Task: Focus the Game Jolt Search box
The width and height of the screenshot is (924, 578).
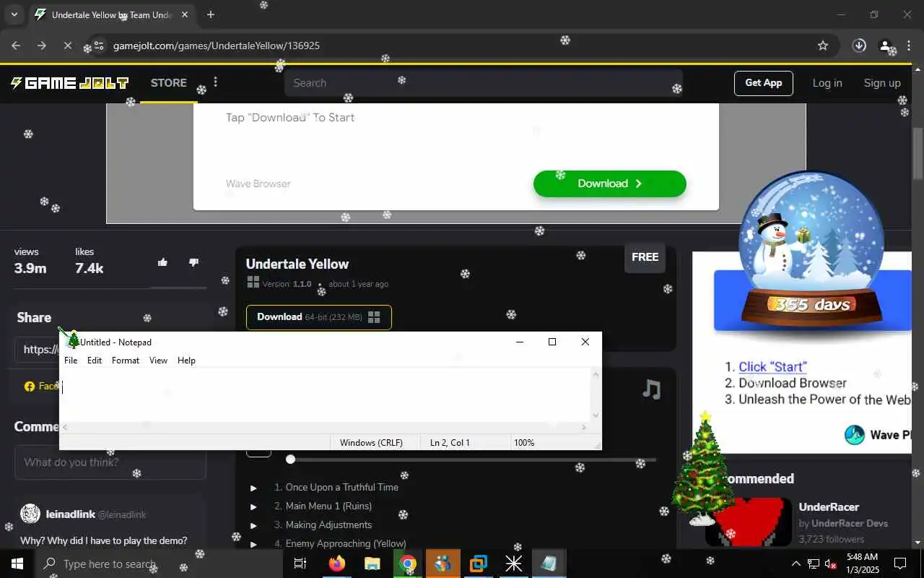Action: 483,83
